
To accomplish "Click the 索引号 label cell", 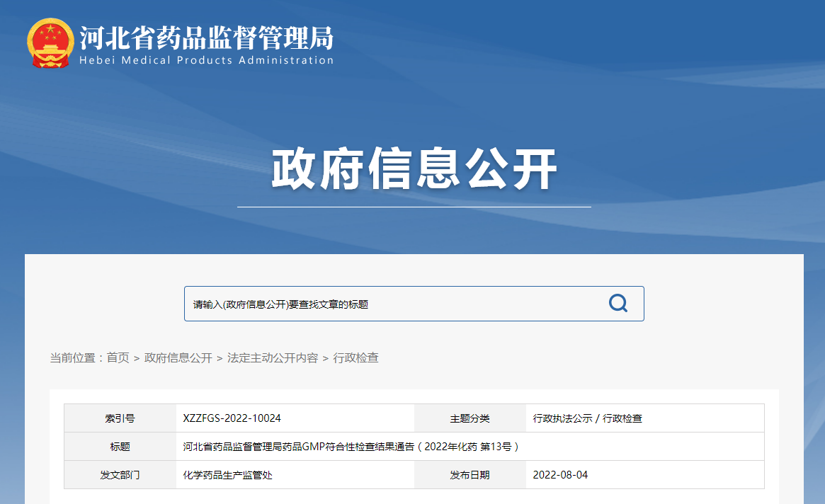I will (120, 418).
